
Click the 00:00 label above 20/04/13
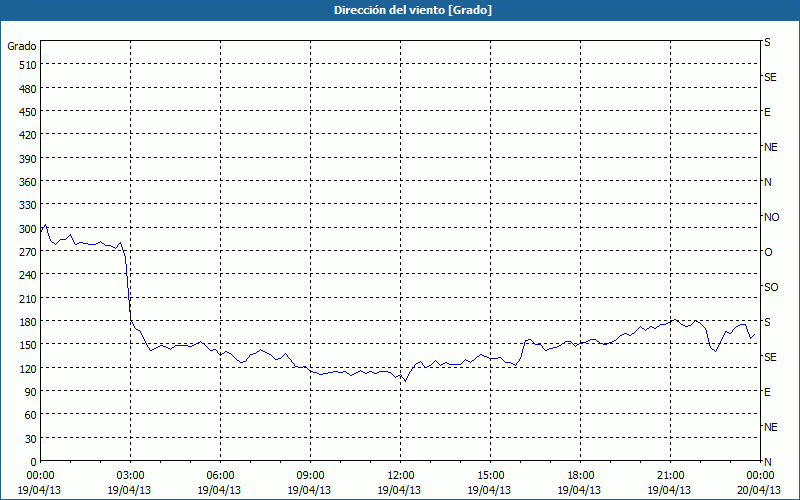coord(760,476)
